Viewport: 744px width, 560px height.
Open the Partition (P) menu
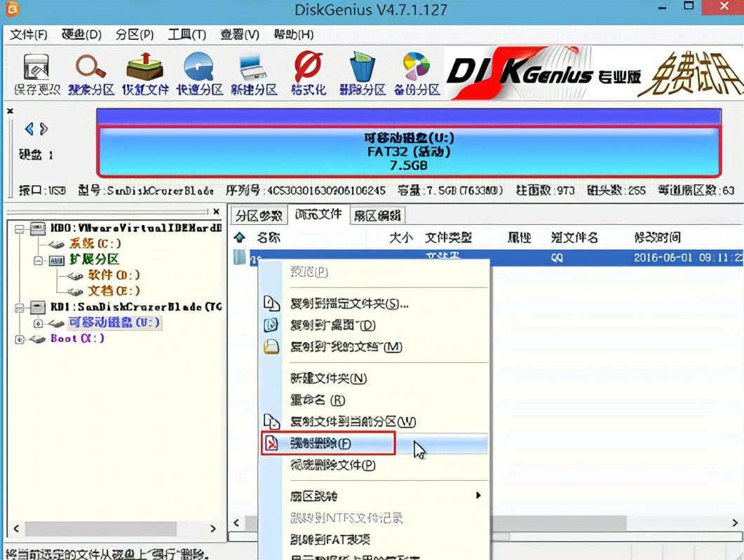(x=134, y=34)
